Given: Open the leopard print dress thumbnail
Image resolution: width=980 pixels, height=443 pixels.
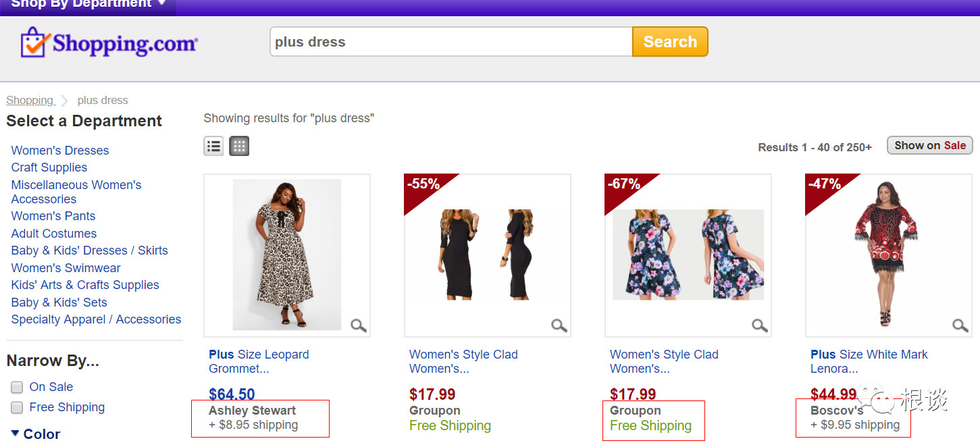Looking at the screenshot, I should (286, 255).
